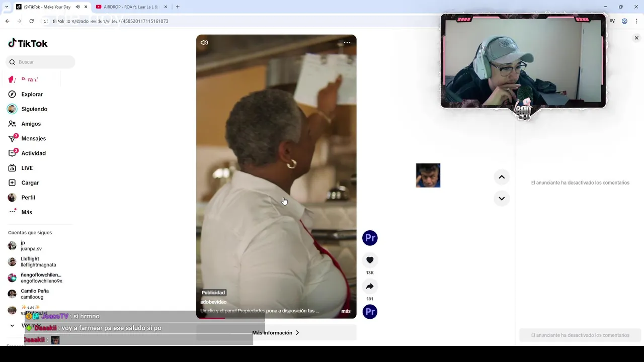This screenshot has width=644, height=362.
Task: Click the three-dots Más icon
Action: point(12,212)
